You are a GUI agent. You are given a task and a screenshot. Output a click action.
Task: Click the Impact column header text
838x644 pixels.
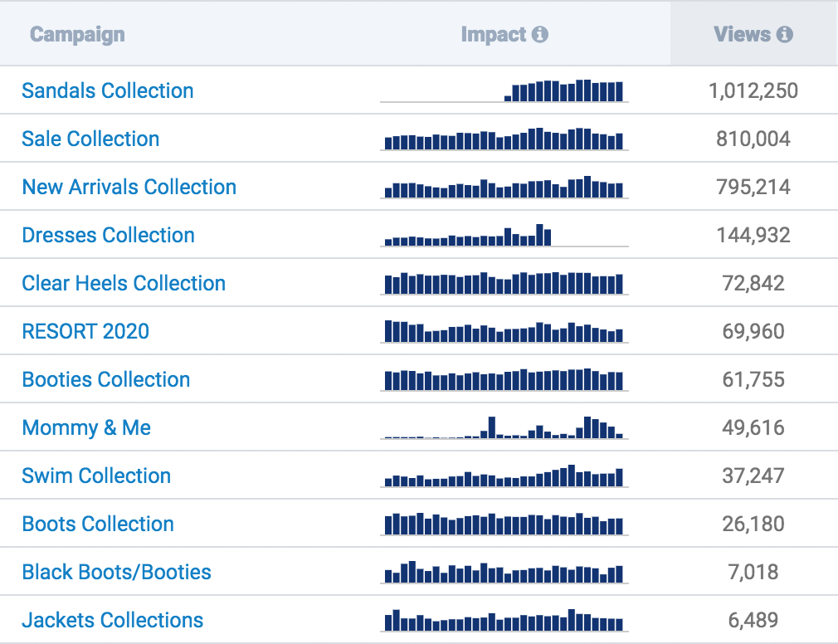click(x=494, y=34)
